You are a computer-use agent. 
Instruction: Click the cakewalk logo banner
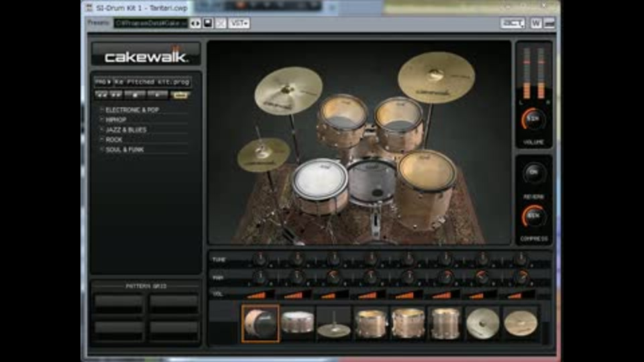[146, 54]
